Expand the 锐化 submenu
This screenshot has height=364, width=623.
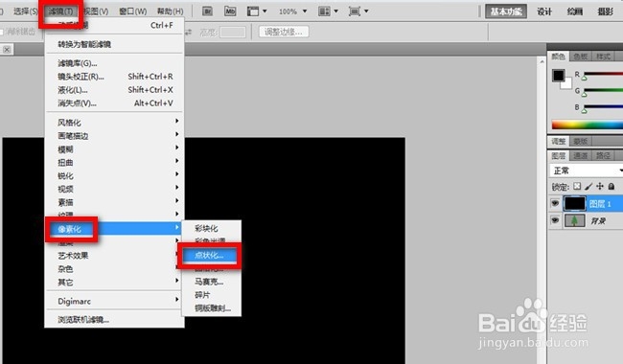114,176
